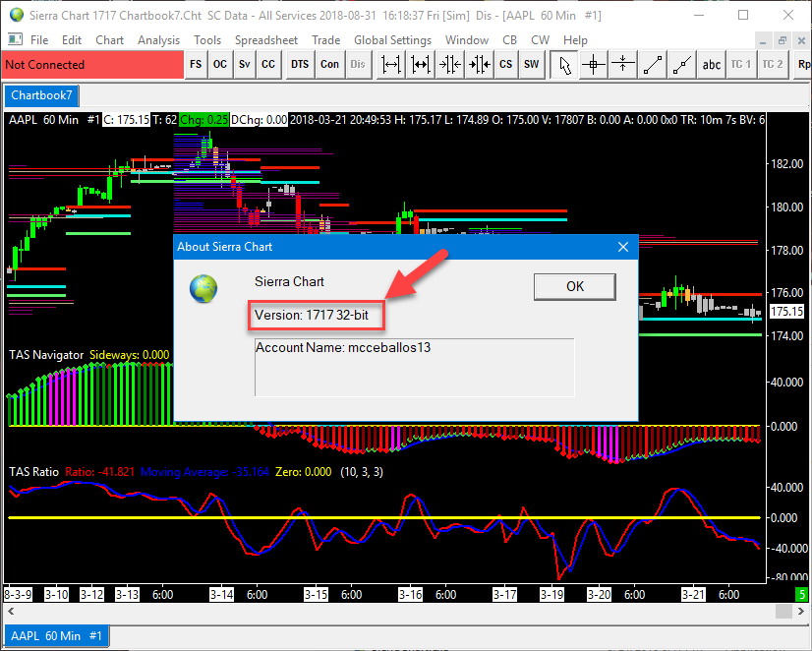Open the CW menu

540,40
